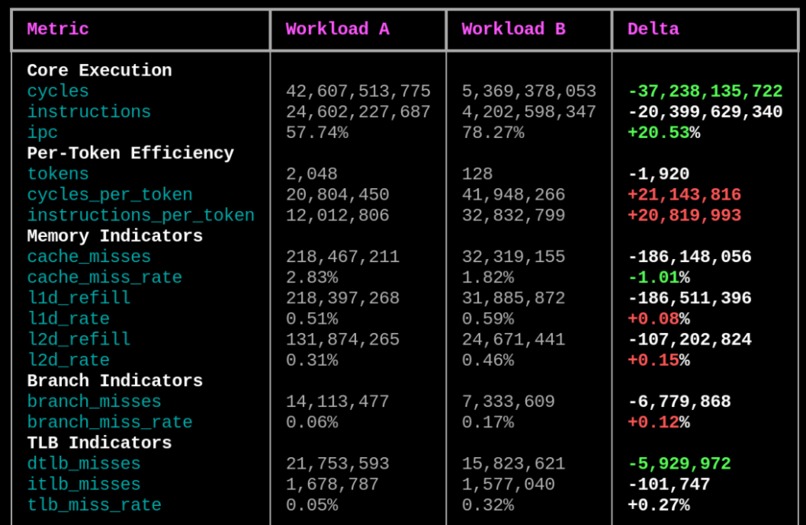Click instructions_per_token value 32,832,799

coord(514,215)
